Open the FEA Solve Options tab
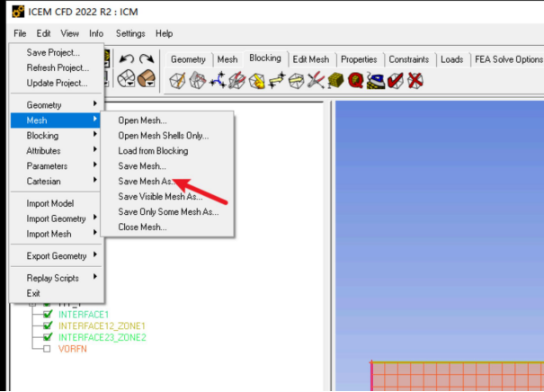 (x=507, y=59)
